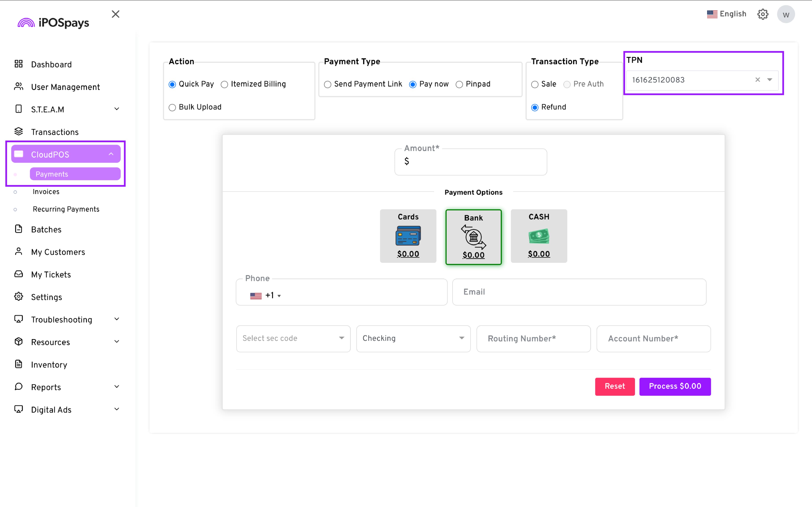Viewport: 812px width, 507px height.
Task: Open the Invoices submenu item
Action: (46, 192)
